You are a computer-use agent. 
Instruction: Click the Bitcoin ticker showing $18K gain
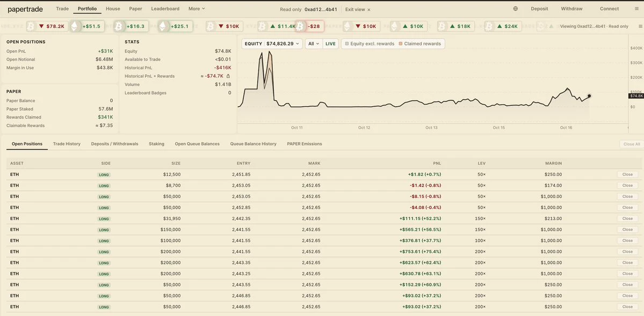click(455, 26)
